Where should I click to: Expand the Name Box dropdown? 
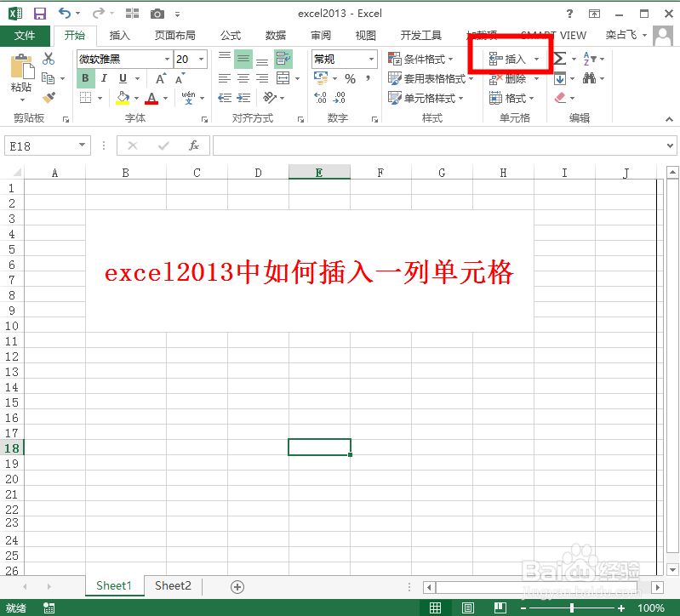pyautogui.click(x=82, y=145)
